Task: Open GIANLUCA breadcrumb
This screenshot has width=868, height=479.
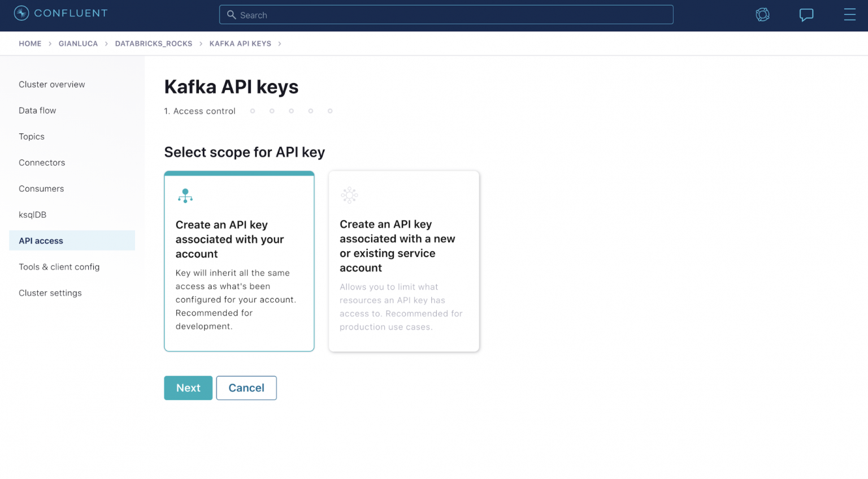Action: 78,44
